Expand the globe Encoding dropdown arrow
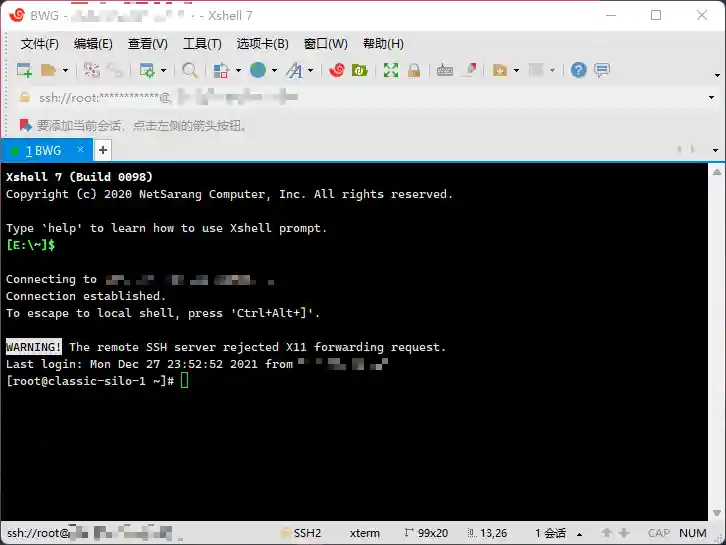 tap(275, 70)
